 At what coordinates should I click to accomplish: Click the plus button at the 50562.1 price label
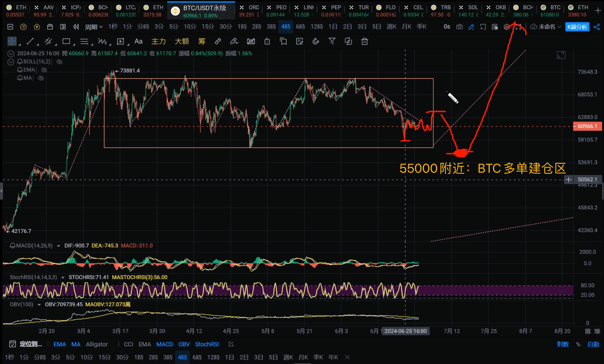click(568, 180)
